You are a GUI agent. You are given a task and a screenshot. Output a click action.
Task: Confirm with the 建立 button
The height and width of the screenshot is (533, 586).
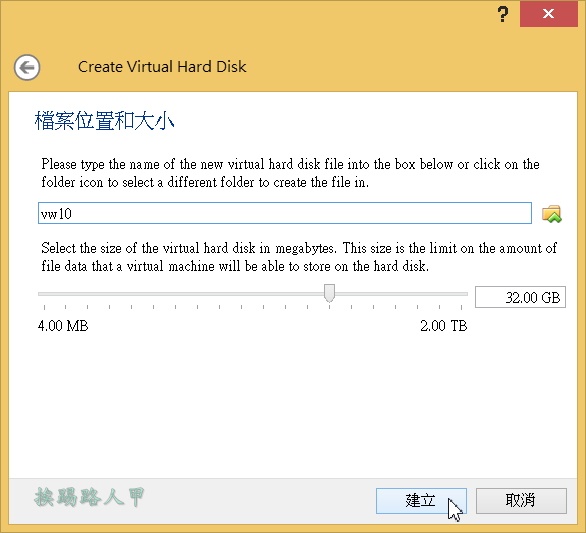click(421, 500)
